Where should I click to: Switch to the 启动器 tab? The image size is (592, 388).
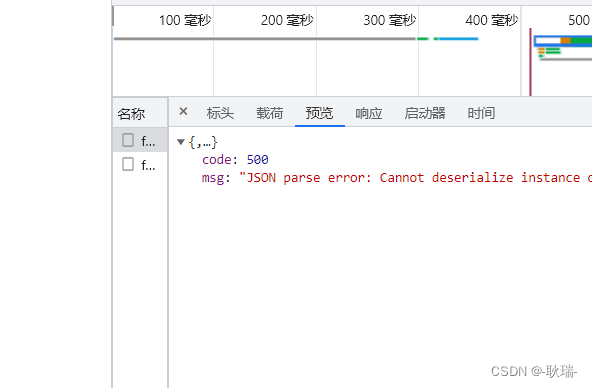click(425, 113)
